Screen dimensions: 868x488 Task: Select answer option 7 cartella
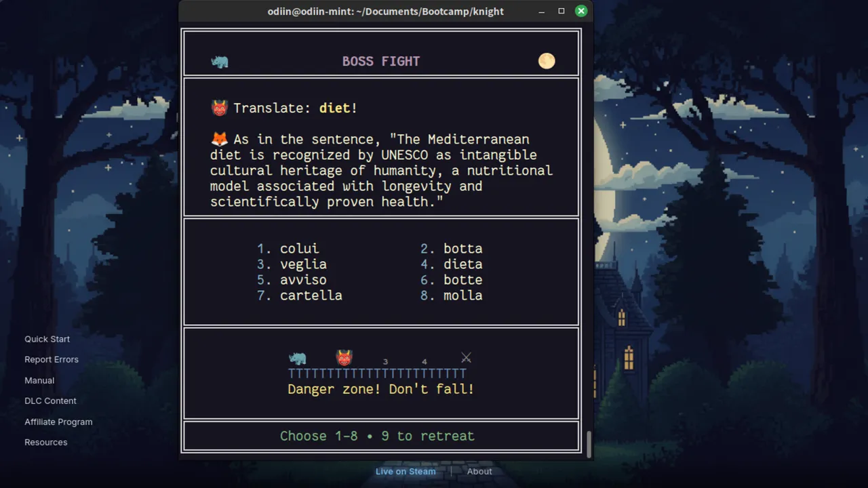point(300,296)
